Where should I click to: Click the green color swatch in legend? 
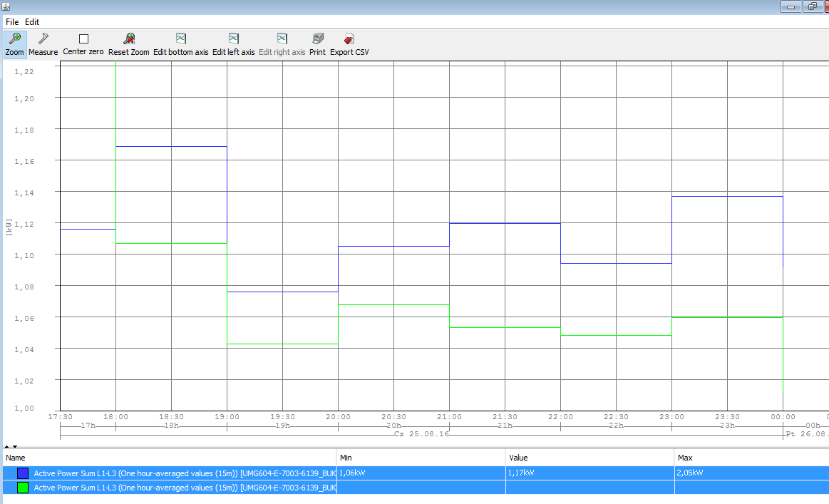(23, 488)
